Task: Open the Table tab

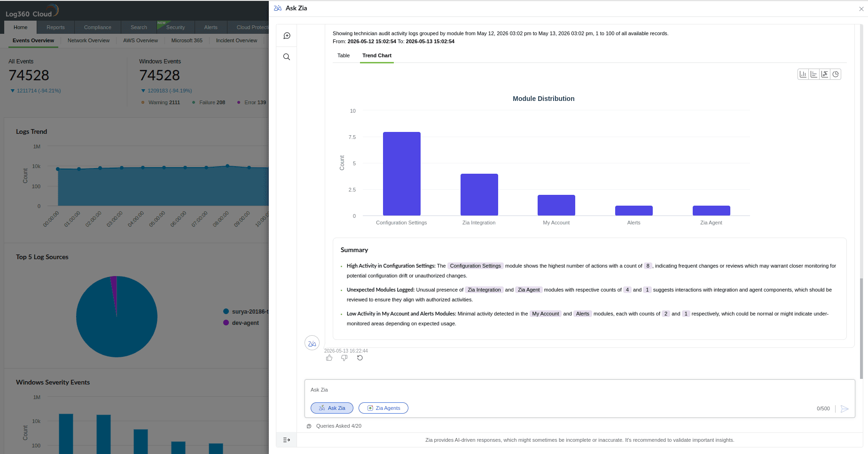Action: (344, 55)
